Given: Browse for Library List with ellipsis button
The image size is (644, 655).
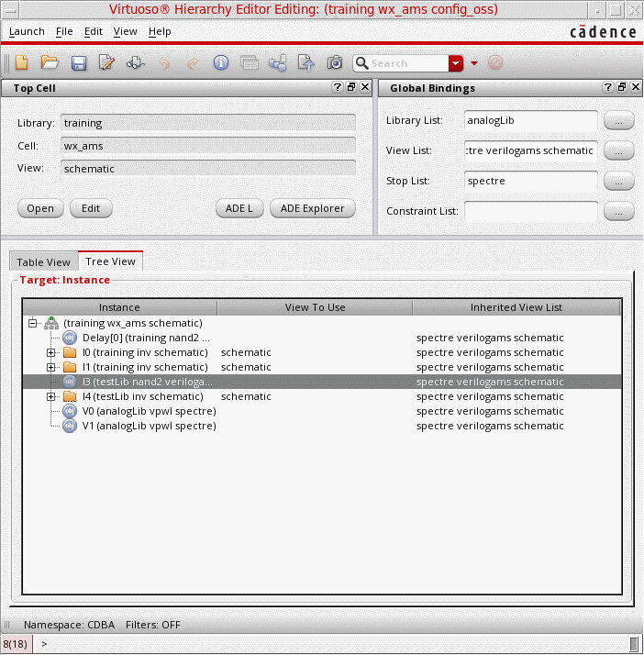Looking at the screenshot, I should (x=619, y=120).
